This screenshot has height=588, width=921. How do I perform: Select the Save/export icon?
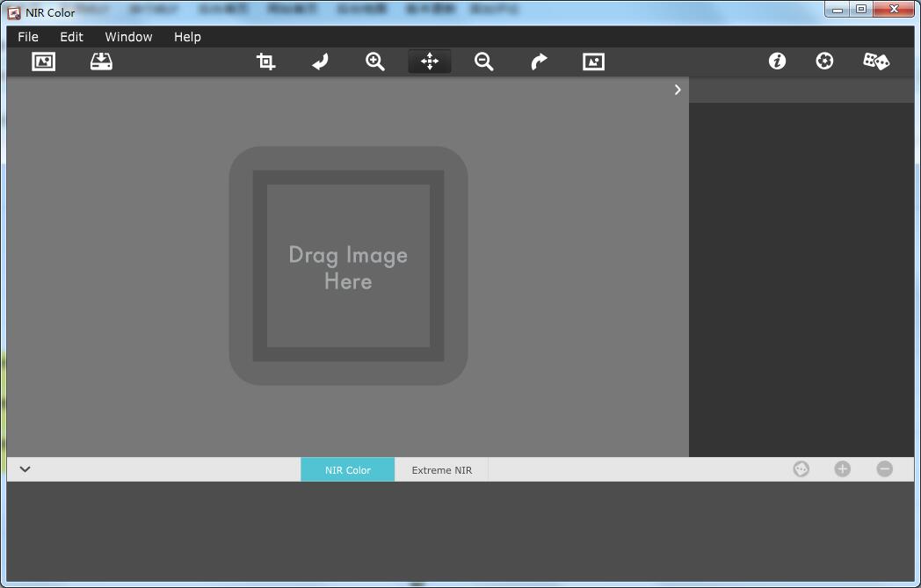coord(100,62)
